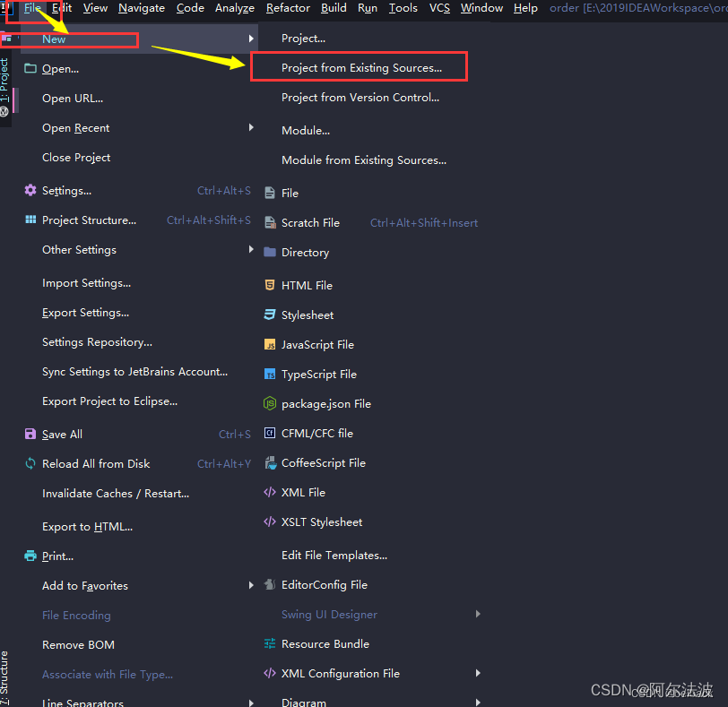The width and height of the screenshot is (728, 707).
Task: Open the Structure tool window tab
Action: [x=4, y=677]
